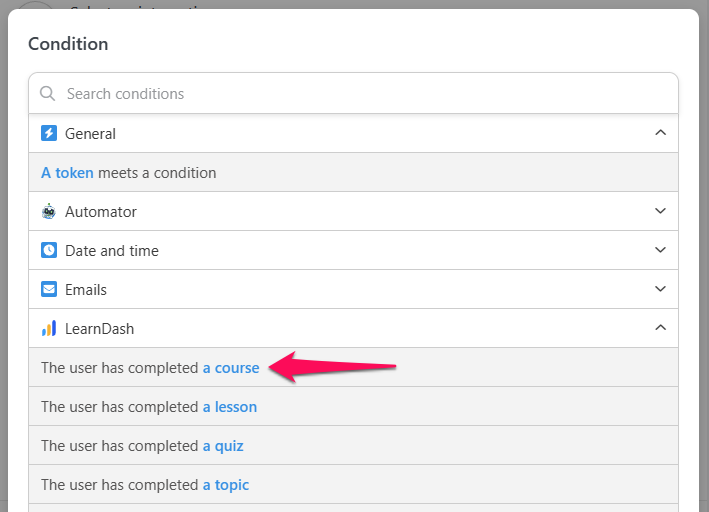
Task: Select 'The user has completed a course'
Action: coord(354,367)
